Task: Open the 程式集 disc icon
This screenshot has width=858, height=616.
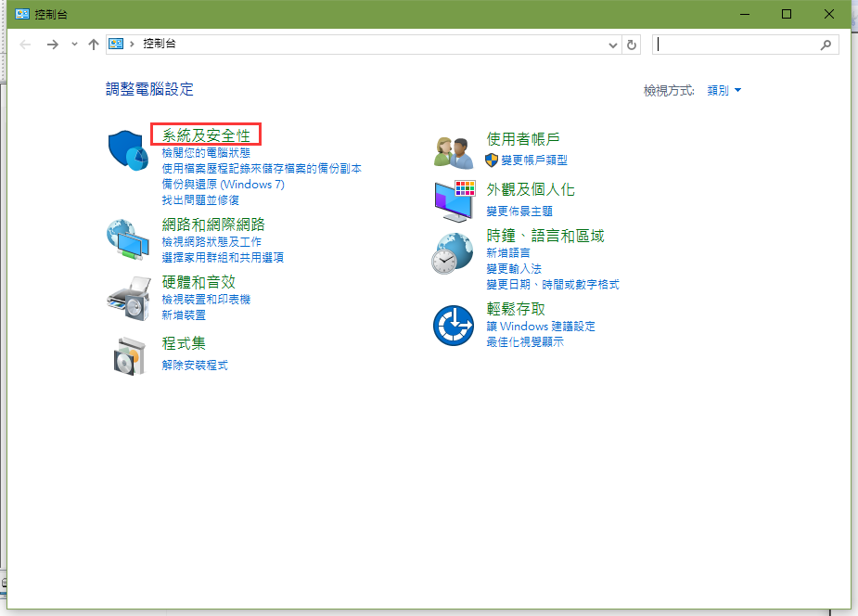Action: click(129, 355)
